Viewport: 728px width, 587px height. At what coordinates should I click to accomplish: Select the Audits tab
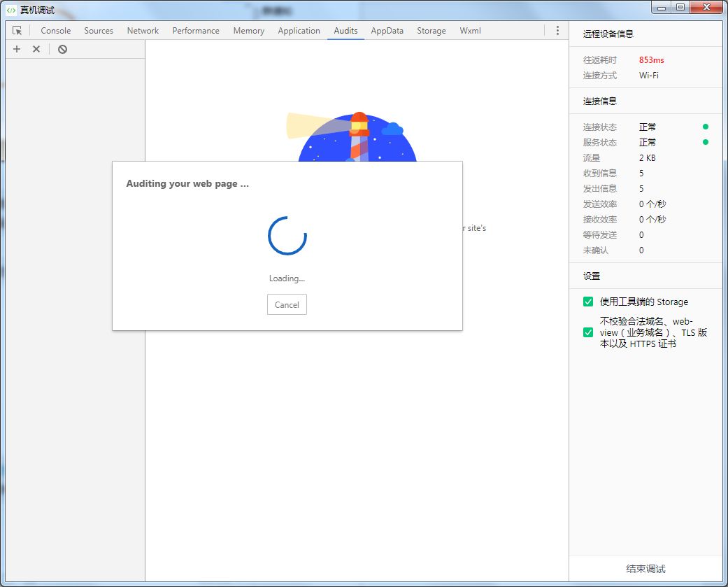click(x=346, y=31)
